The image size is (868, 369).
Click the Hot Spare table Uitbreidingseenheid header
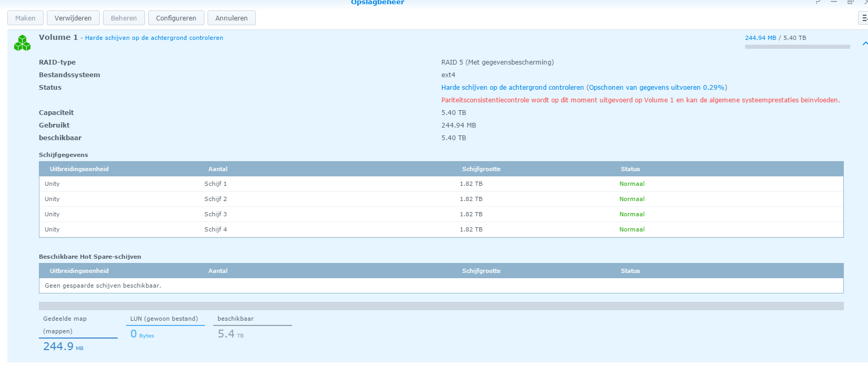click(x=79, y=271)
